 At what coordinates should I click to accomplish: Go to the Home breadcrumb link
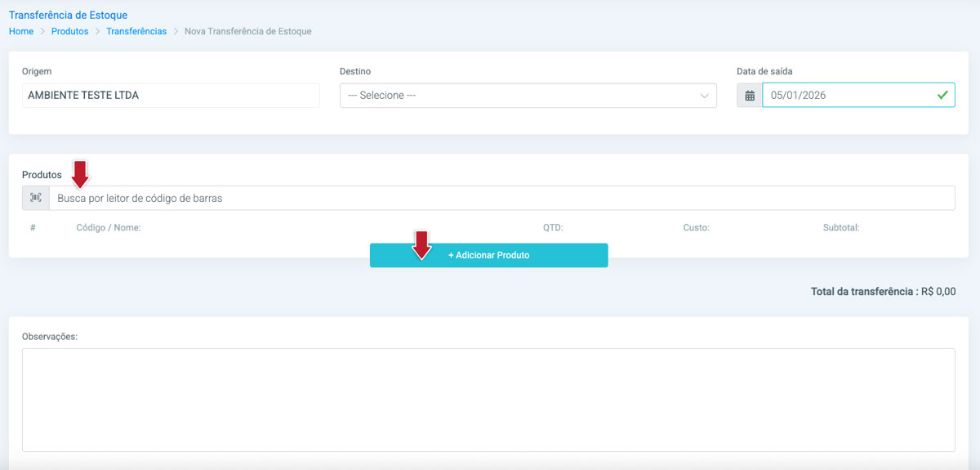pyautogui.click(x=21, y=31)
